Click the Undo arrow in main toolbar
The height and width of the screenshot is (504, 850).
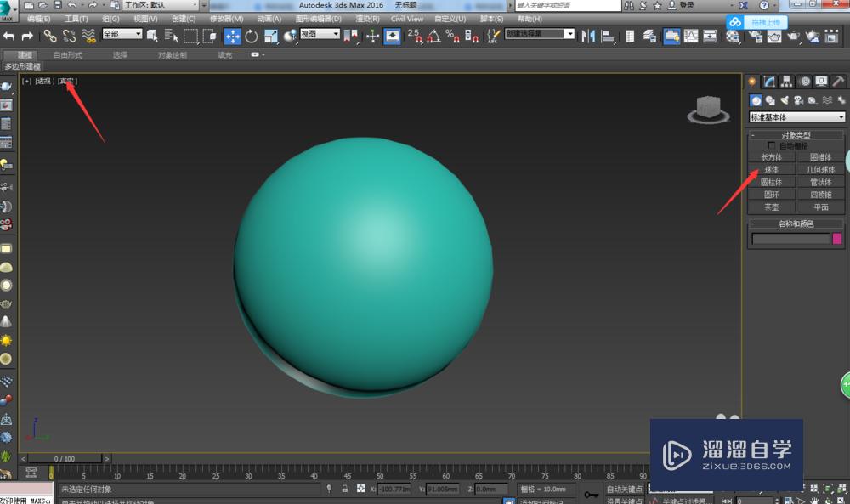point(9,36)
